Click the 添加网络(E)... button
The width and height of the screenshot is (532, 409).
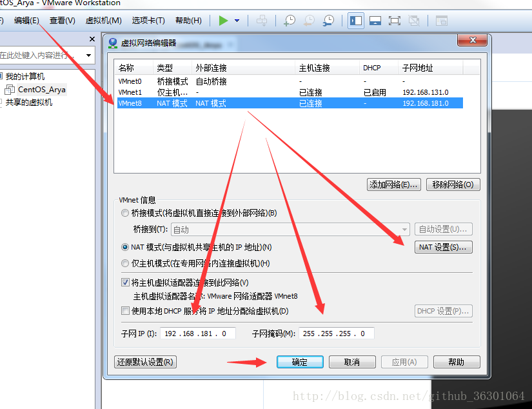point(394,185)
